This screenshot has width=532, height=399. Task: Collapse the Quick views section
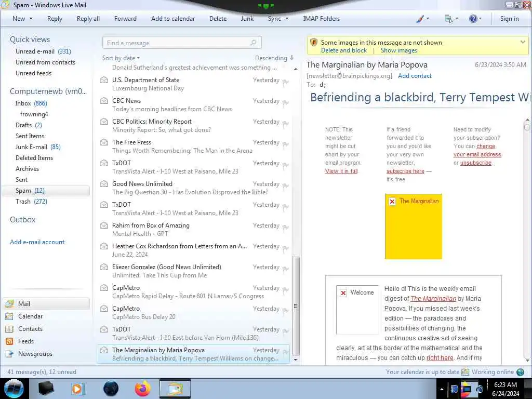click(x=30, y=39)
